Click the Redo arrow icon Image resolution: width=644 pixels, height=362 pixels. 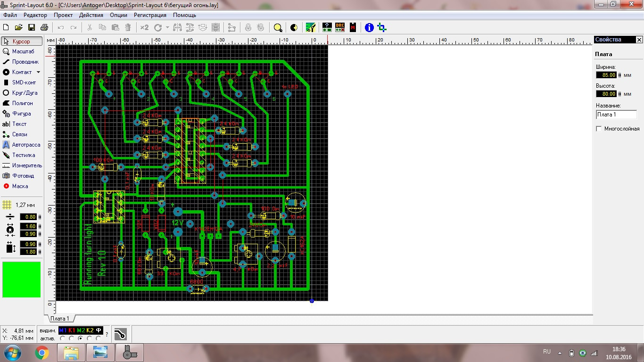click(x=73, y=27)
